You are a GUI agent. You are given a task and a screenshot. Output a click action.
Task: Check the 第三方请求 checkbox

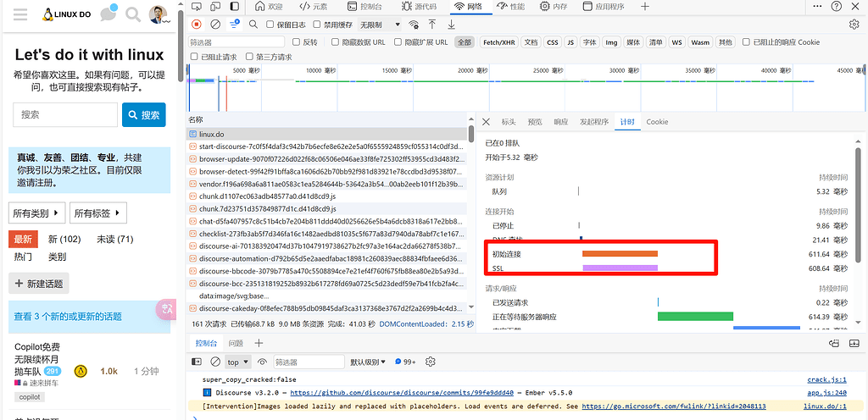pos(250,57)
